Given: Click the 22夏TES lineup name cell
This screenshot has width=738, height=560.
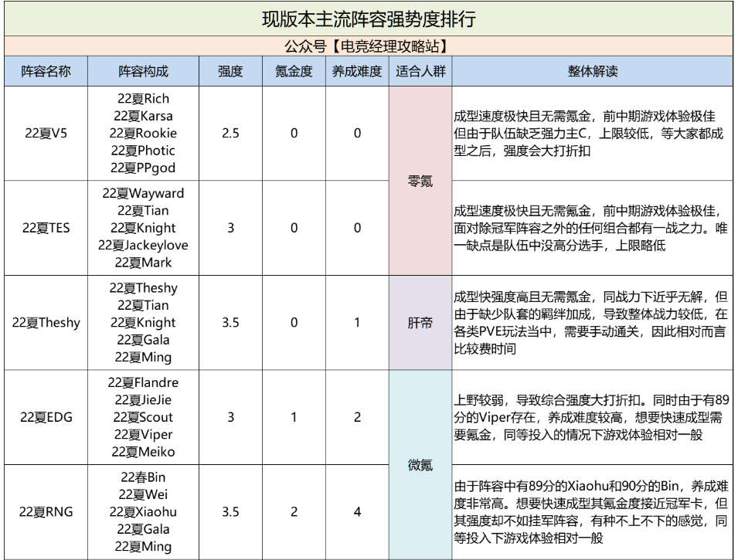Looking at the screenshot, I should (46, 228).
